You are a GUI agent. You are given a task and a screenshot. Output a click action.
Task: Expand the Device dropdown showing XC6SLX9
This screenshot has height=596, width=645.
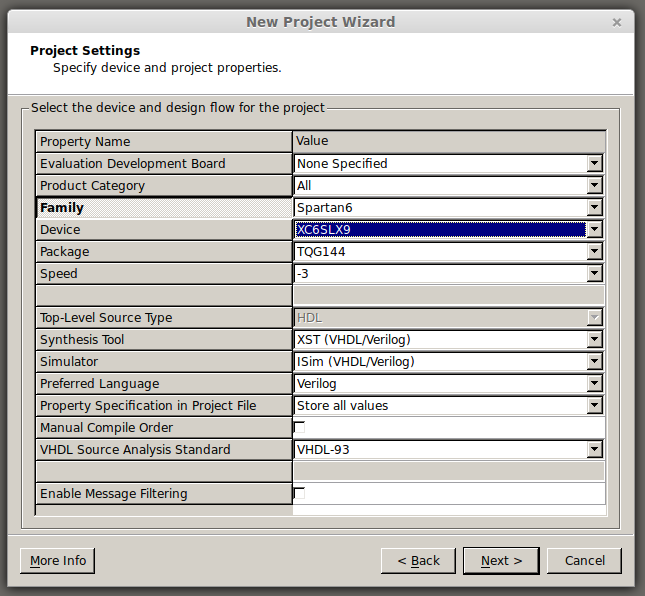coord(594,230)
